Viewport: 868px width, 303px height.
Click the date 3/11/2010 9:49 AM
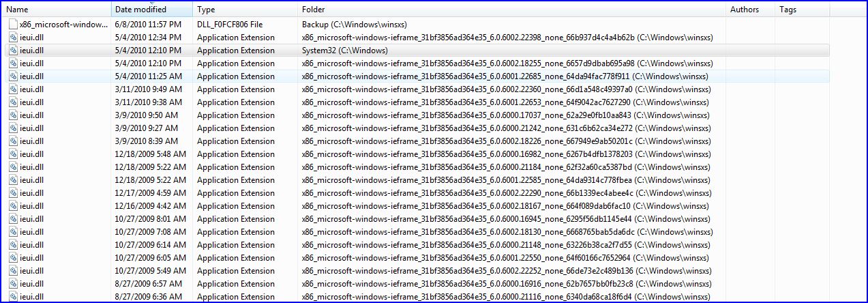coord(147,89)
